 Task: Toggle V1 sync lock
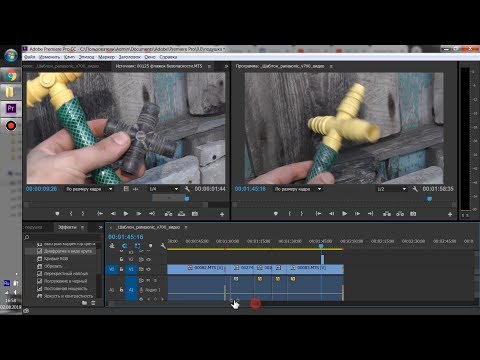tap(141, 269)
